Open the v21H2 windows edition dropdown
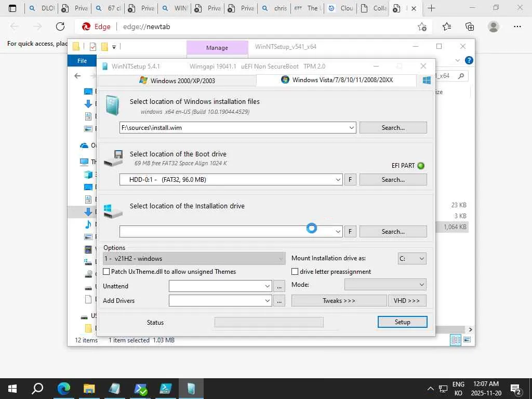The image size is (532, 399). 194,259
